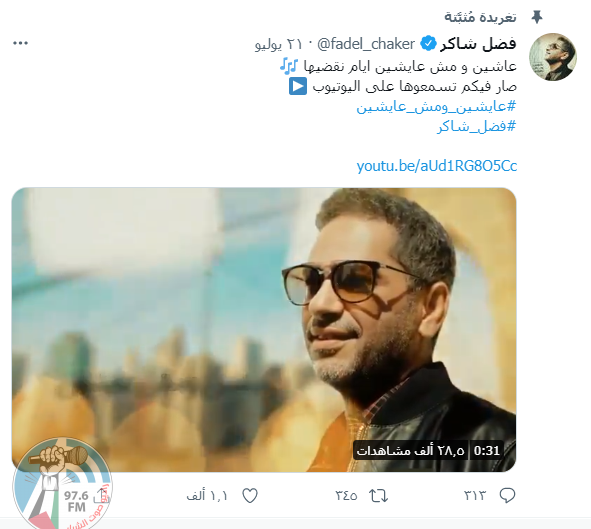Click the retweet arrows icon
This screenshot has height=529, width=591.
[x=378, y=495]
